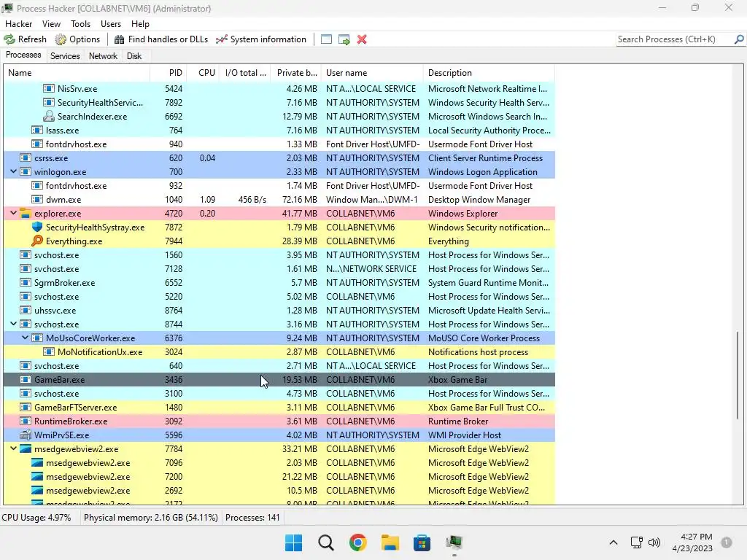Sort by Private bytes column header

(295, 73)
